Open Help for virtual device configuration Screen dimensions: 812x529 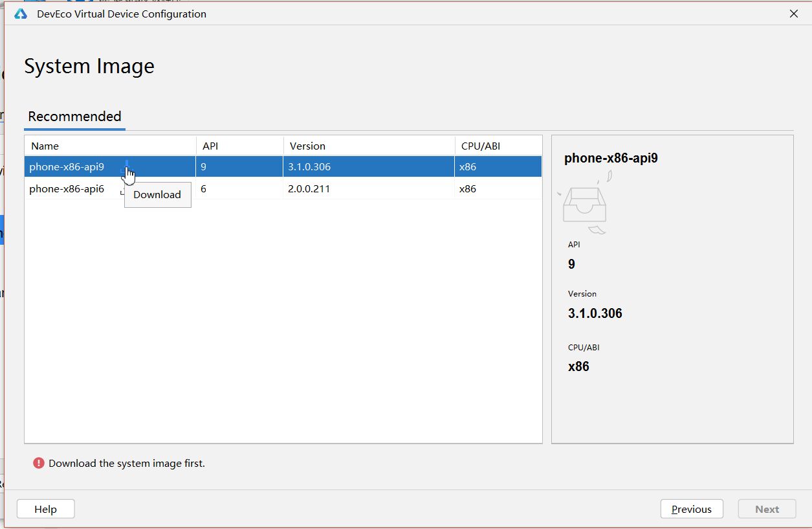tap(45, 509)
